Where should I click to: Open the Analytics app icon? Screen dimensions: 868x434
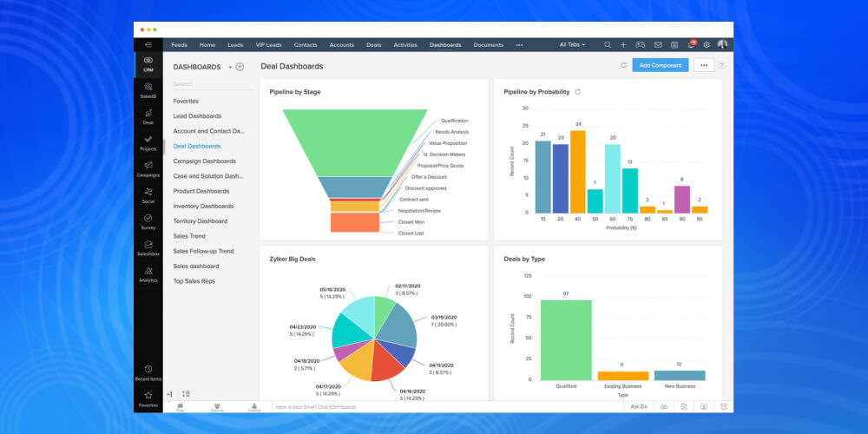[x=148, y=273]
